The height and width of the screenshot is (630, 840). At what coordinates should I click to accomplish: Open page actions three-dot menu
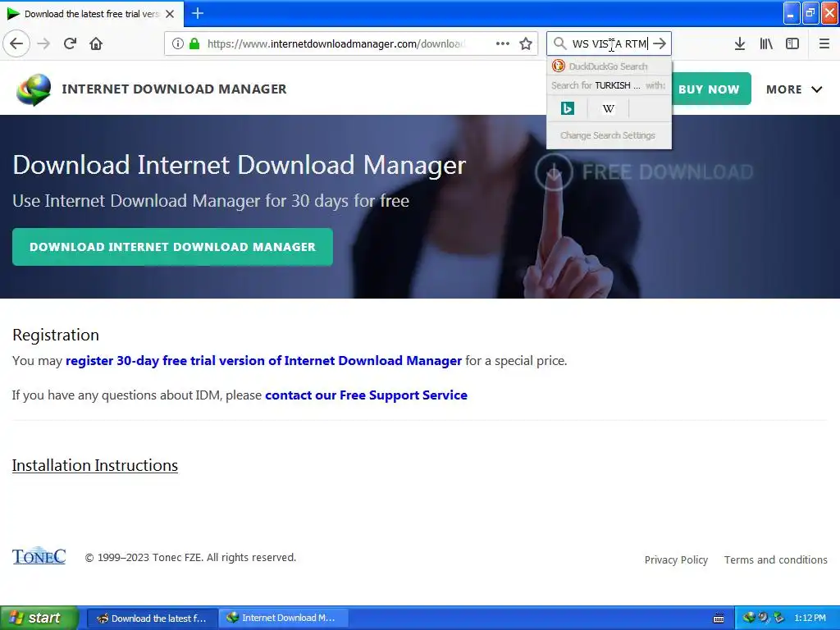pyautogui.click(x=503, y=43)
